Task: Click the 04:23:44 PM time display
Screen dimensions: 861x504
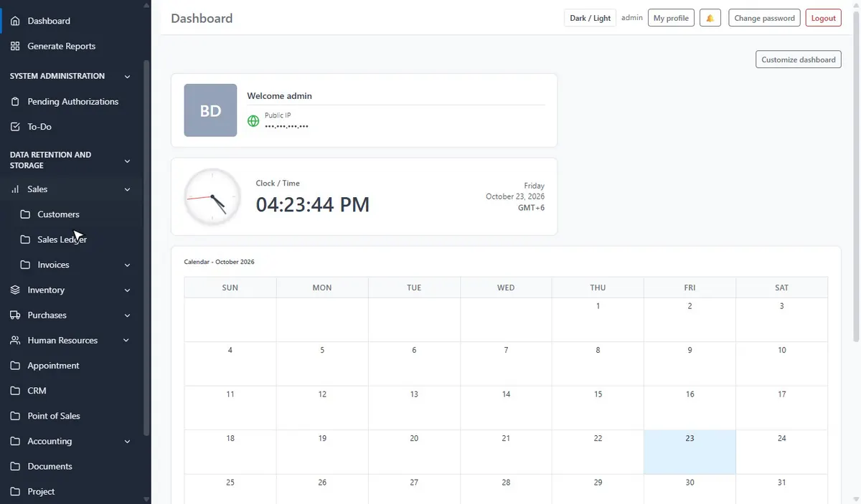Action: pyautogui.click(x=313, y=205)
